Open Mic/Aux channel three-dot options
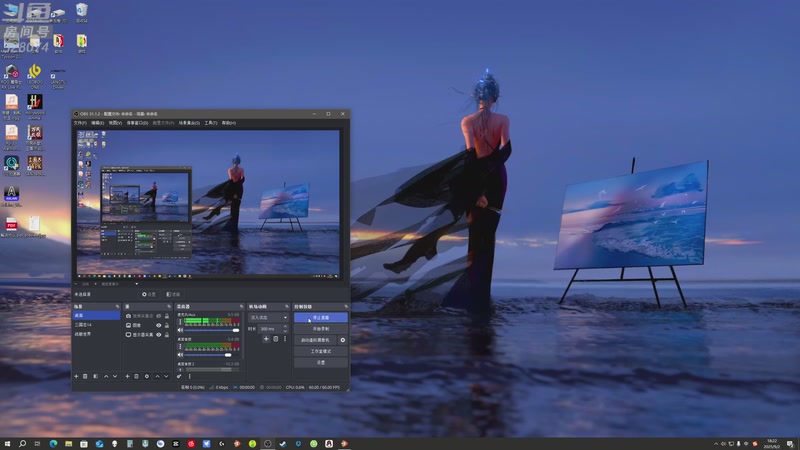This screenshot has width=800, height=450. 180,322
